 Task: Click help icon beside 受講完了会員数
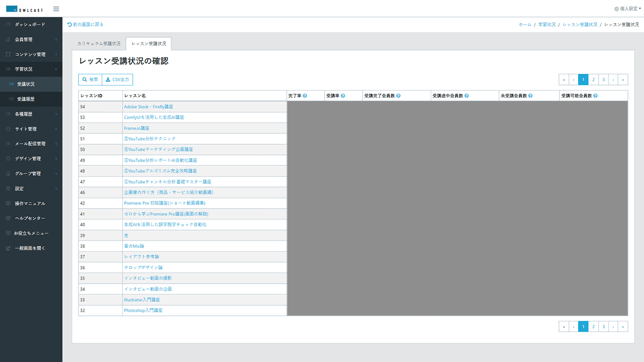398,96
